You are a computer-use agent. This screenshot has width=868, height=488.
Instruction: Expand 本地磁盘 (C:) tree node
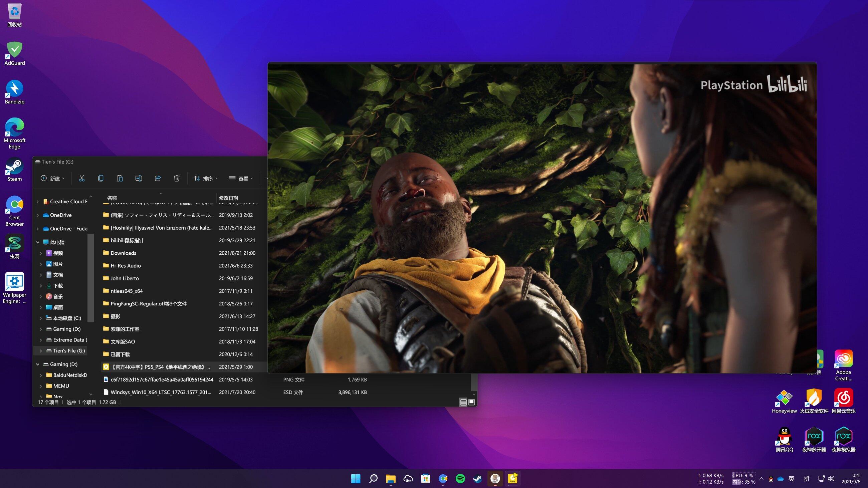pyautogui.click(x=41, y=318)
